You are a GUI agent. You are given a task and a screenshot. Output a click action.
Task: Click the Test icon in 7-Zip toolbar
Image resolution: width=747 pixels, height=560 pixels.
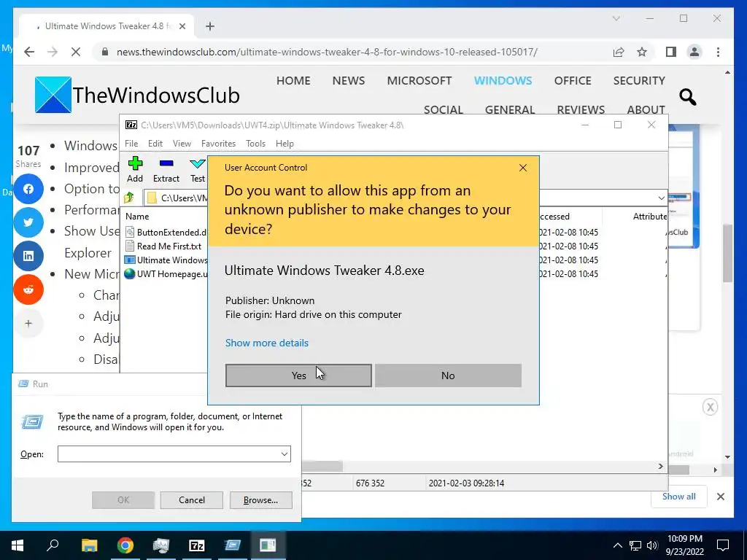(x=197, y=169)
